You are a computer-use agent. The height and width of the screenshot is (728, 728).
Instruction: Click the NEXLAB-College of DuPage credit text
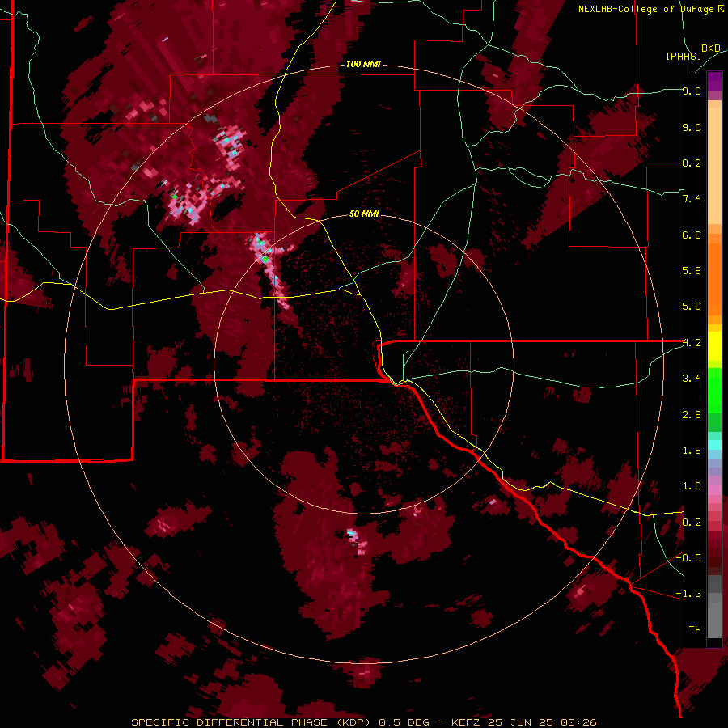tap(650, 9)
